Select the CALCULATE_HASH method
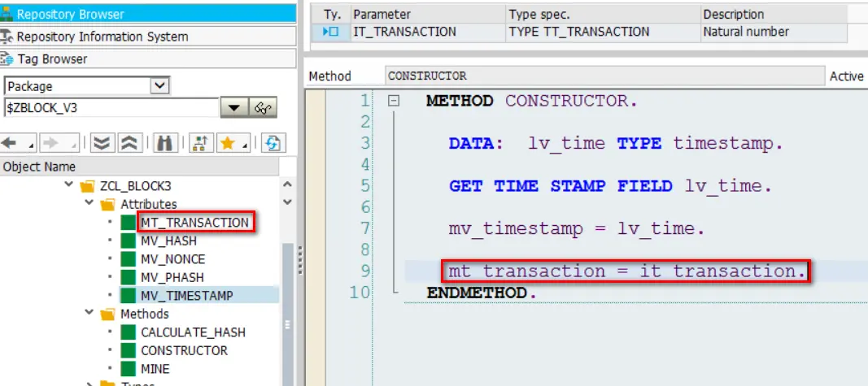 pyautogui.click(x=193, y=332)
